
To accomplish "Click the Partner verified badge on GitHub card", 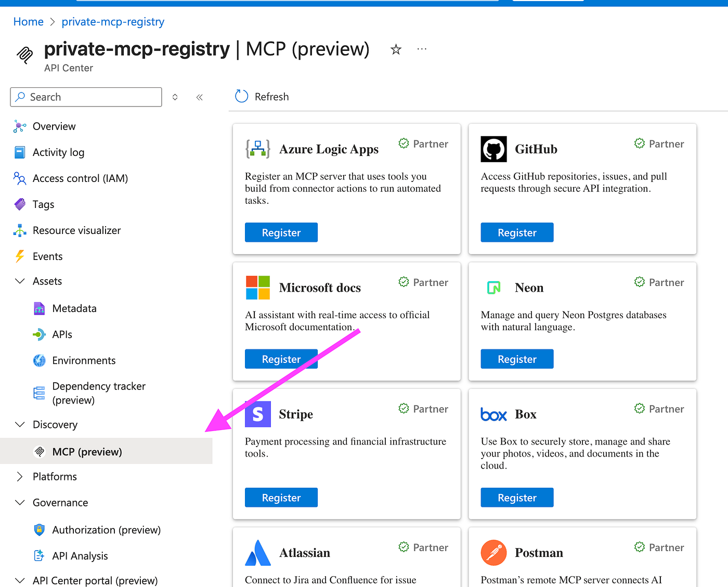I will (640, 144).
